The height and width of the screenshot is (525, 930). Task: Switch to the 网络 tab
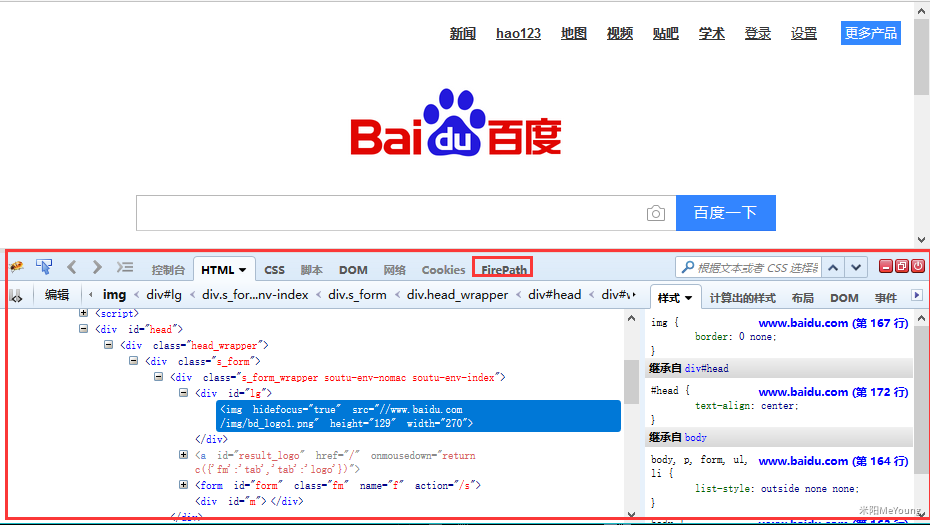[394, 270]
